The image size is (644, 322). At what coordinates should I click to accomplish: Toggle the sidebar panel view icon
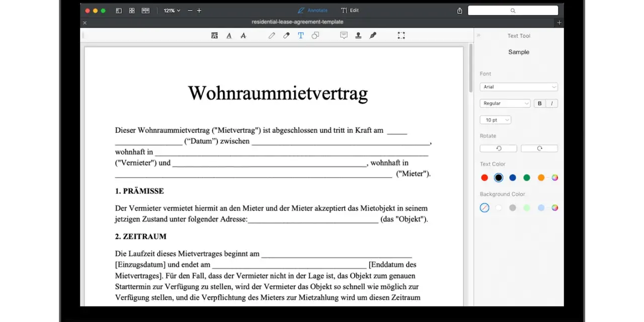(x=119, y=11)
